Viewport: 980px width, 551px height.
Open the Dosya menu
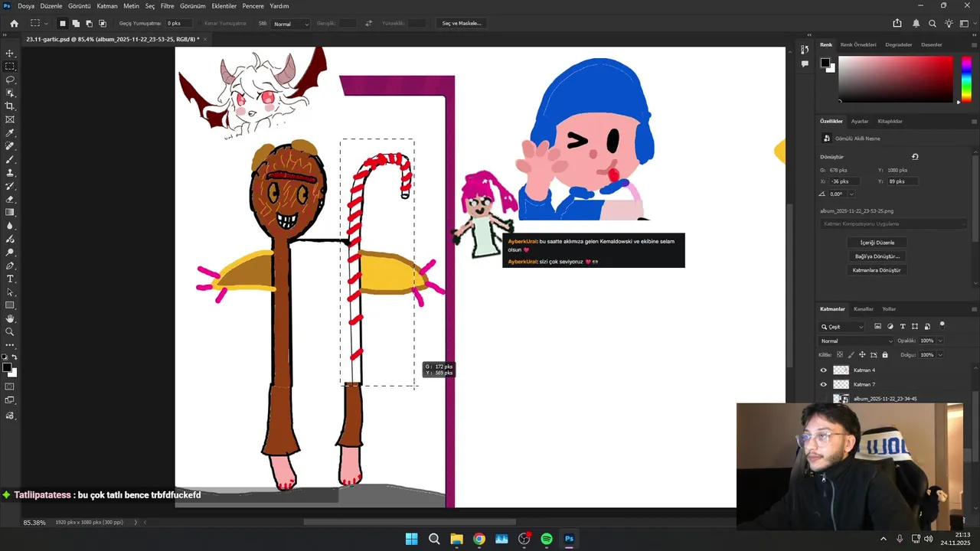(x=26, y=6)
